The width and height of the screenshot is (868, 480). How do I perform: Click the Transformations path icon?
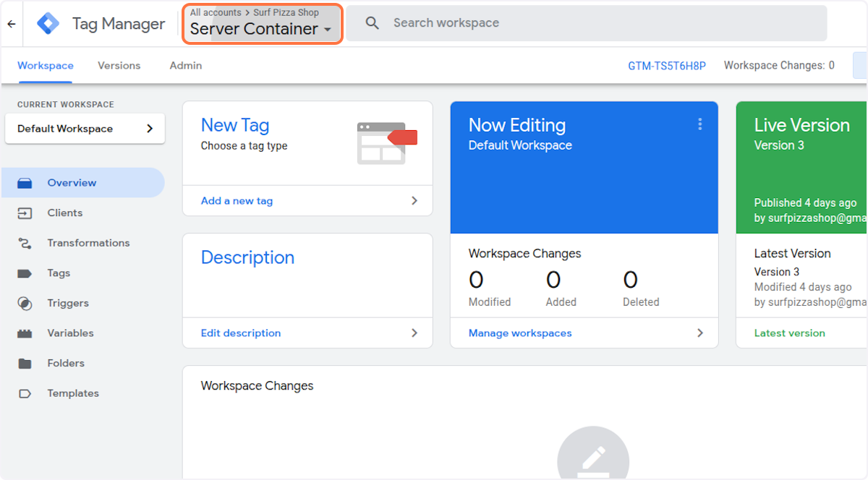click(x=25, y=244)
